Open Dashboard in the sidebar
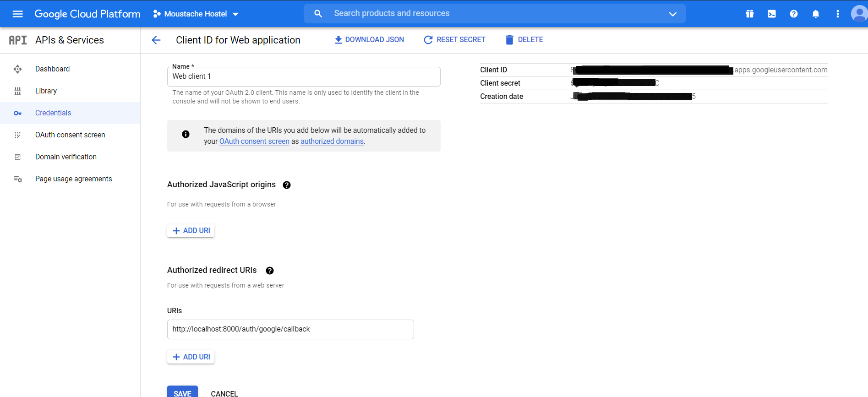 70,69
